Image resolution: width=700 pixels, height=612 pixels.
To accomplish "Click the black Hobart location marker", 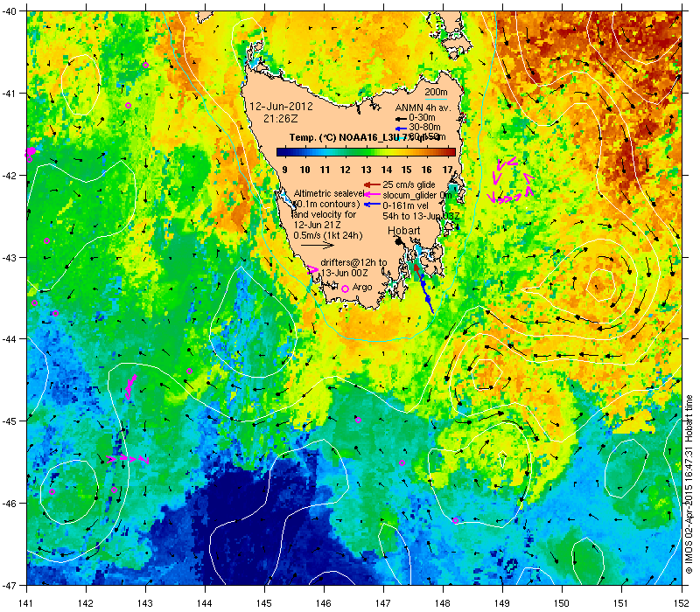I will coord(399,241).
